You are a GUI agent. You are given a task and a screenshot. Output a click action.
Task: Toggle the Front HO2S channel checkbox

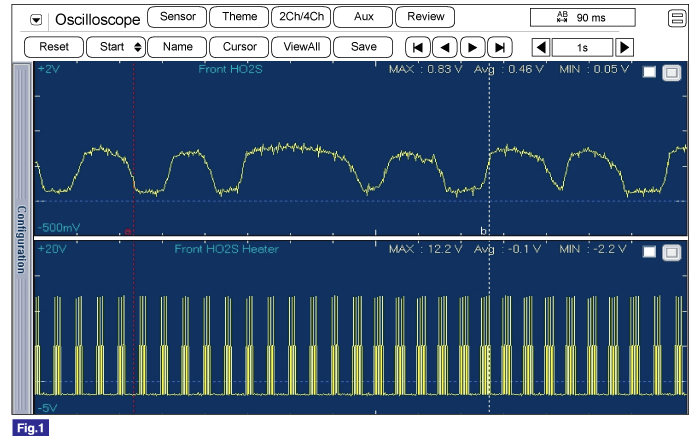[x=650, y=72]
